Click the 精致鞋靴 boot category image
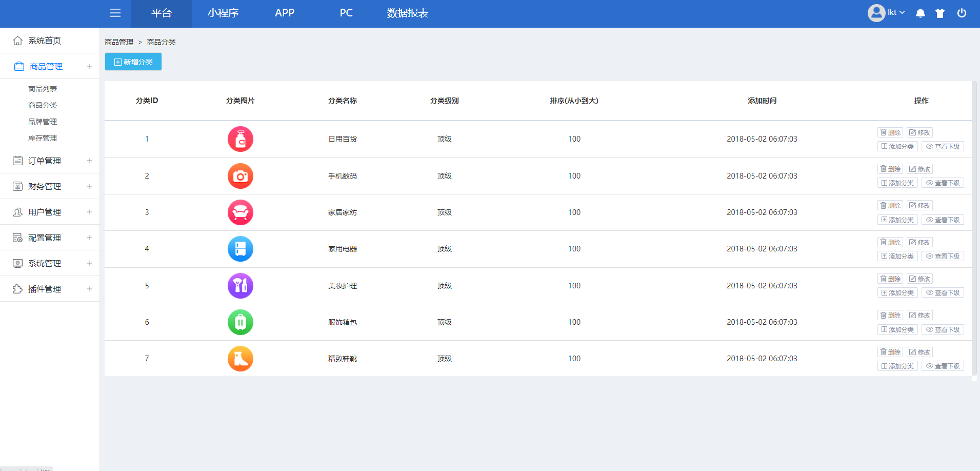Screen dimensions: 980x471 240,359
